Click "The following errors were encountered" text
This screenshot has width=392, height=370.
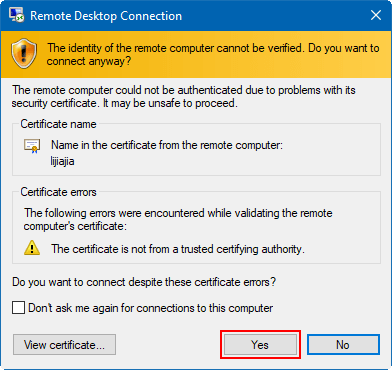(x=178, y=219)
